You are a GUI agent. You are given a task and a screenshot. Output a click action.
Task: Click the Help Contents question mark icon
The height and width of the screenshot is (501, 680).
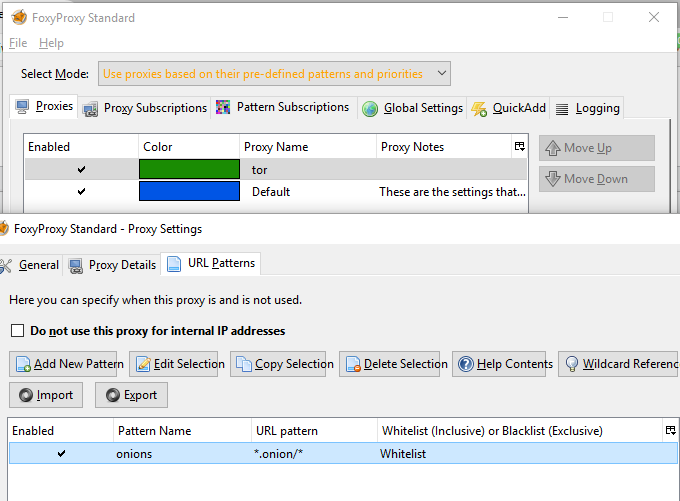pyautogui.click(x=466, y=364)
